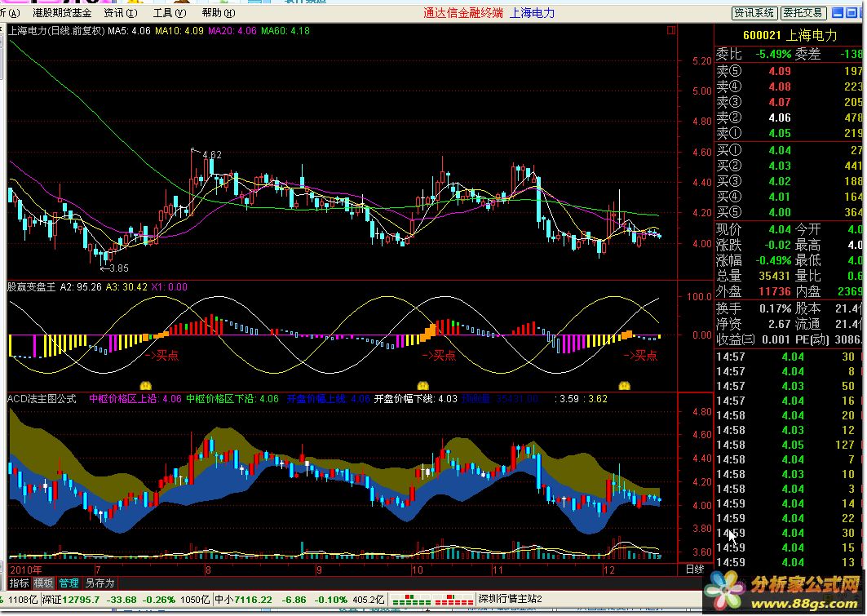Click the MA60: 4.18 label

[x=285, y=31]
